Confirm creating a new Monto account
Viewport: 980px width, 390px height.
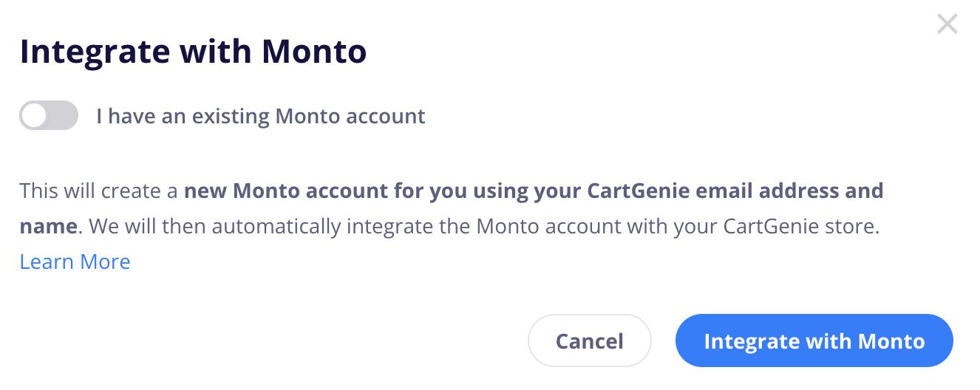point(814,341)
